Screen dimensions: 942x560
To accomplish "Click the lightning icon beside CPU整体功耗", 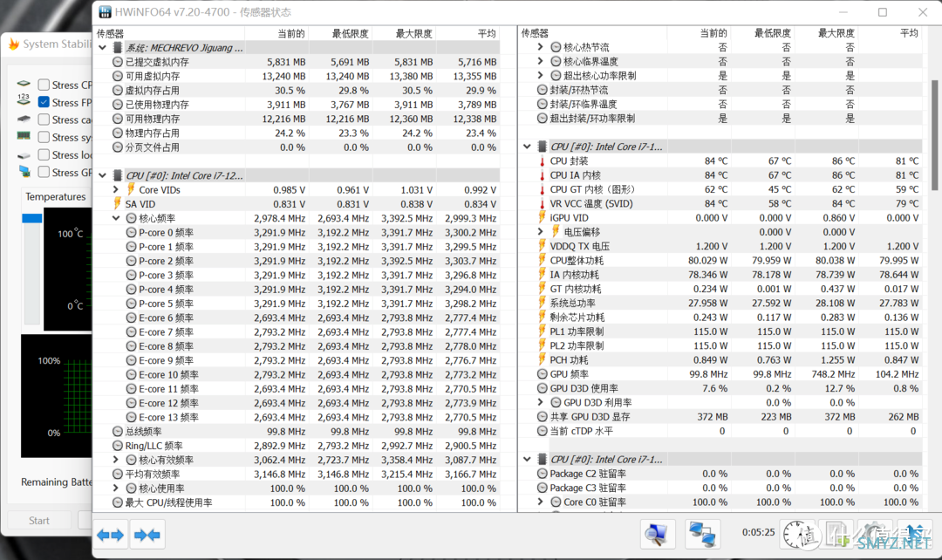I will pos(542,260).
